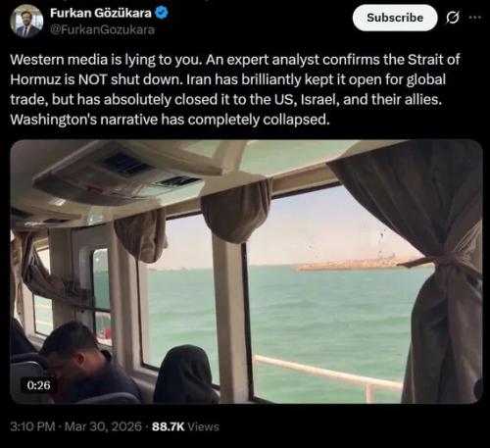Click the tweet text about Strait of Hormuz
Viewport: 490px width, 448px height.
[235, 89]
